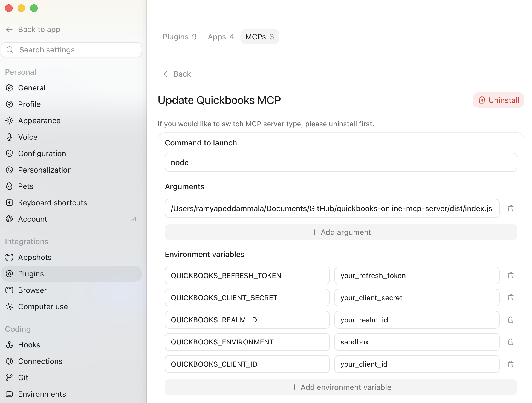Go to the Appshots settings
This screenshot has width=532, height=403.
tap(71, 257)
